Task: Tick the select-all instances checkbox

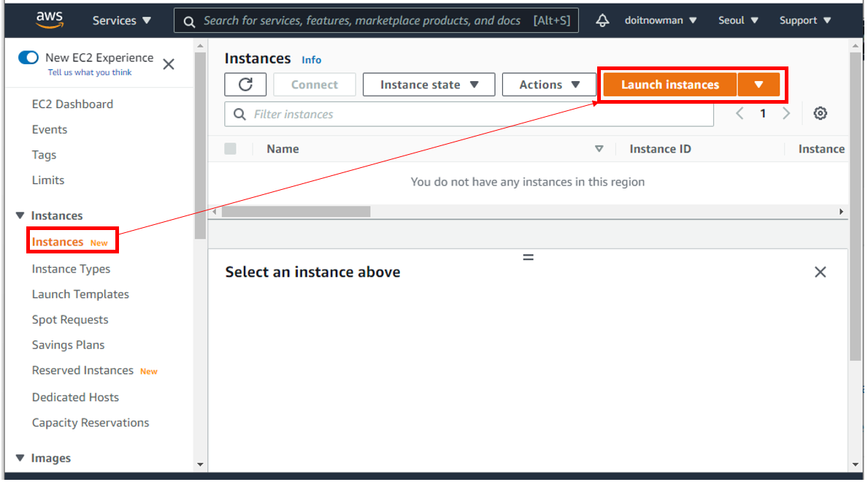Action: (x=230, y=148)
